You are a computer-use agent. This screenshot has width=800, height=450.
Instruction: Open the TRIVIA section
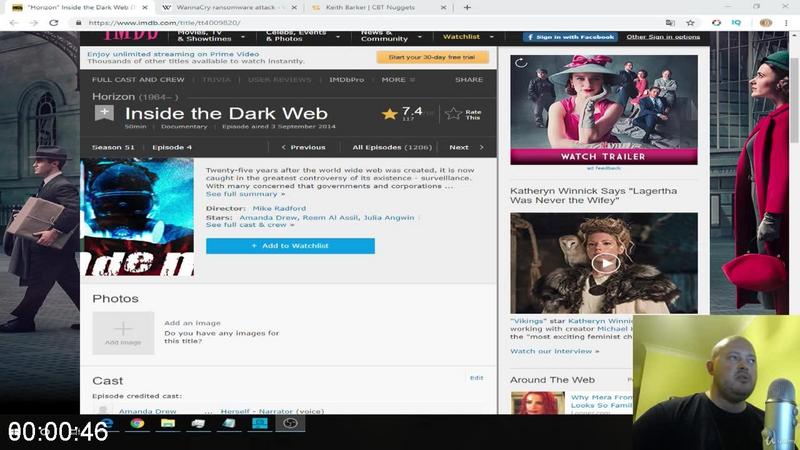(x=216, y=80)
